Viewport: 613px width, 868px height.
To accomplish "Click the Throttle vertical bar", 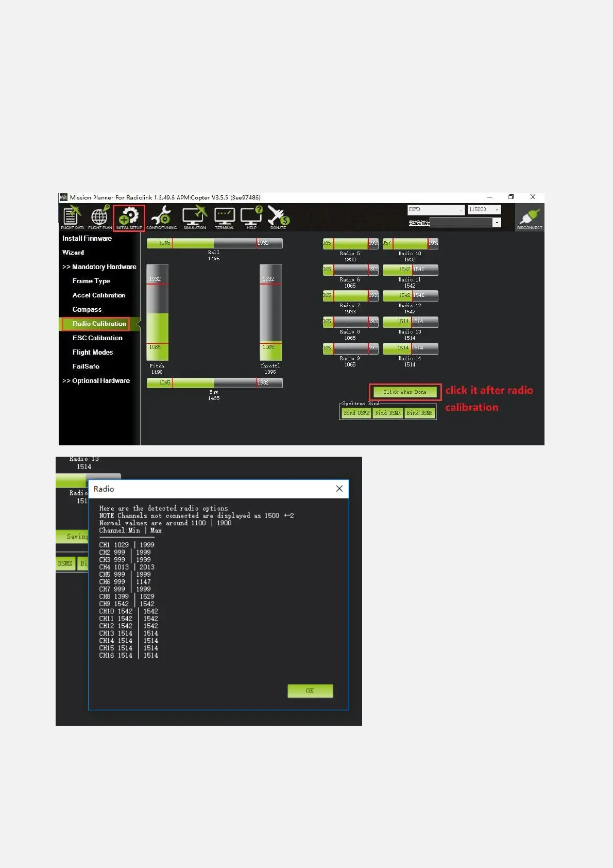I will (x=270, y=312).
